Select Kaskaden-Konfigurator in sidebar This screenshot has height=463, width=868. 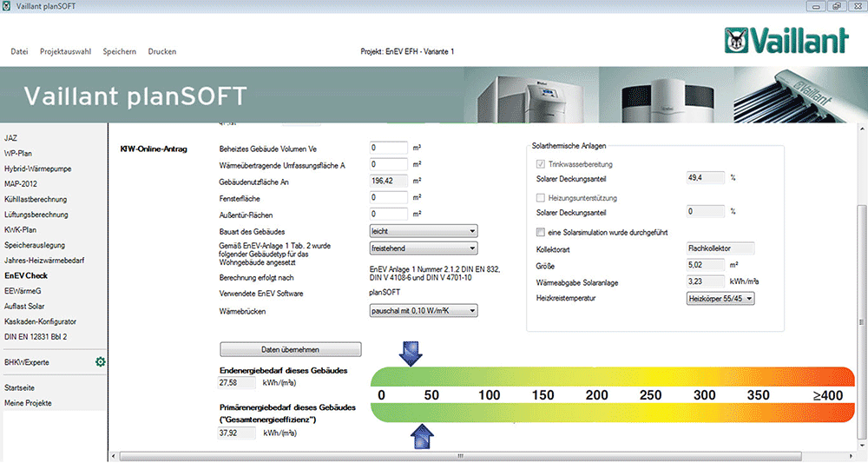[41, 321]
